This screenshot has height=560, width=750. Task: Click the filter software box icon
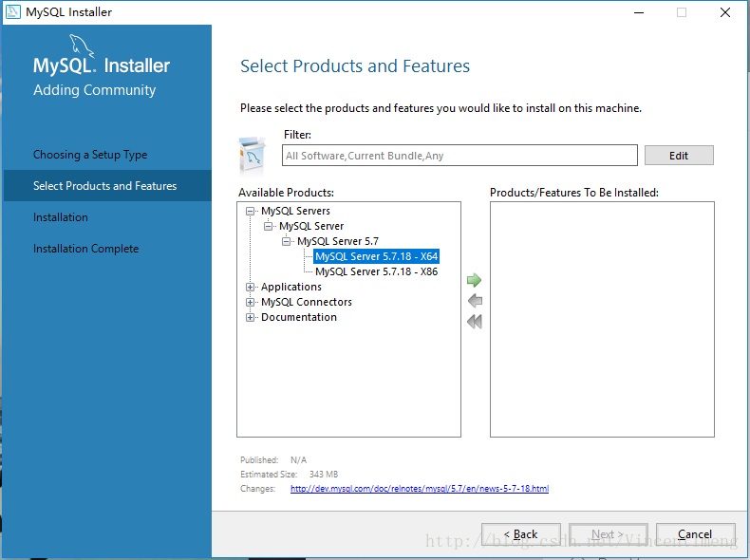(253, 154)
